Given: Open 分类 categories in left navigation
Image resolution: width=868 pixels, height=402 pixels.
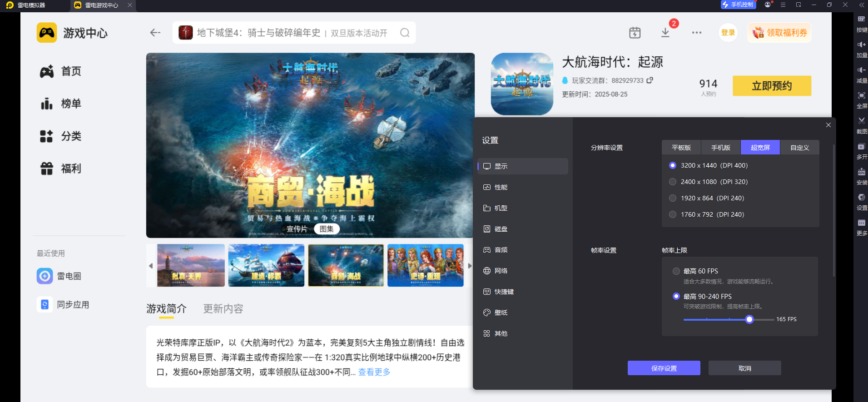Looking at the screenshot, I should coord(61,136).
